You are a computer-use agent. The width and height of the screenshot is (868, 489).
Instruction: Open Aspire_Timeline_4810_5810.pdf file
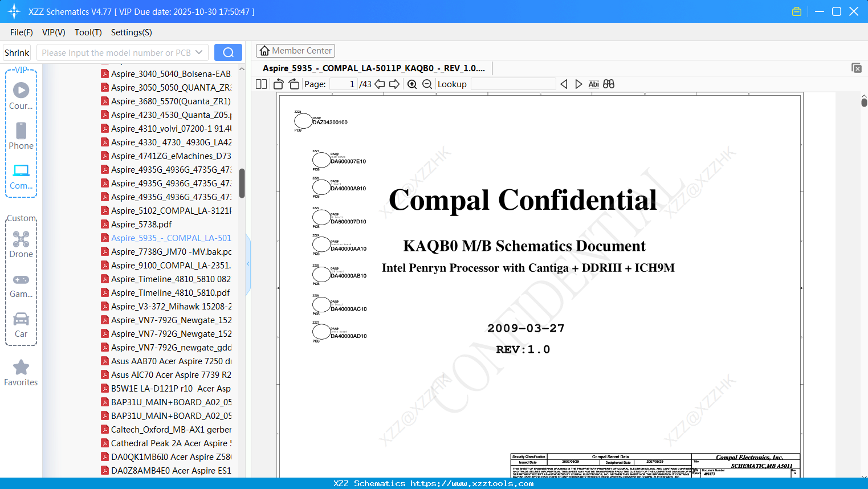pos(165,292)
